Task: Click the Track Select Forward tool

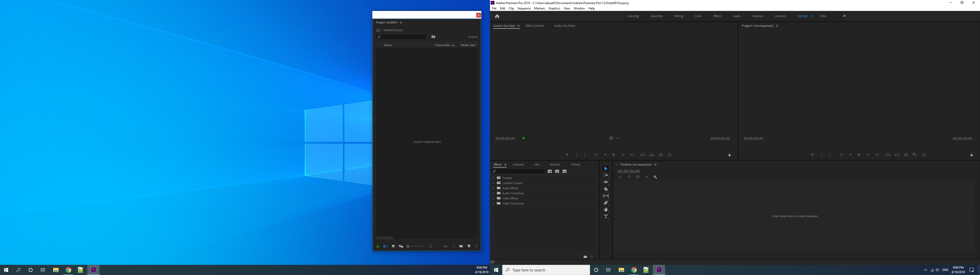Action: pos(605,175)
